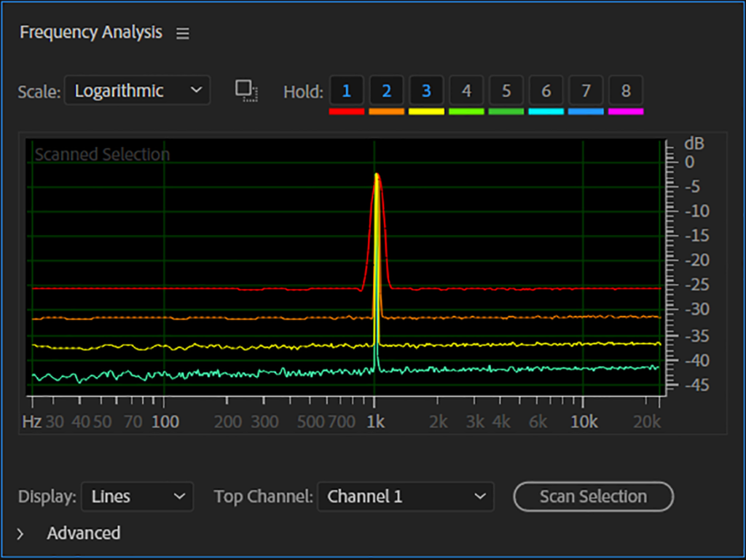Open the Display dropdown showing Lines
This screenshot has height=560, width=746.
point(137,497)
